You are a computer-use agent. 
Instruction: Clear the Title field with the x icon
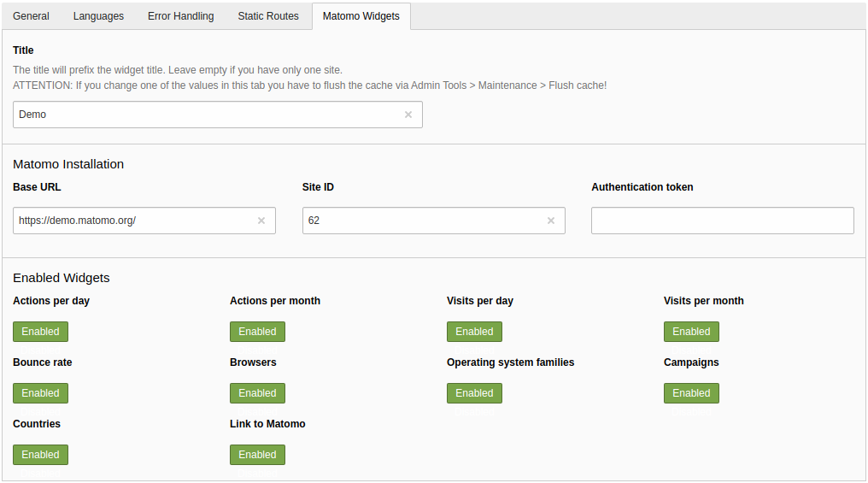(408, 115)
